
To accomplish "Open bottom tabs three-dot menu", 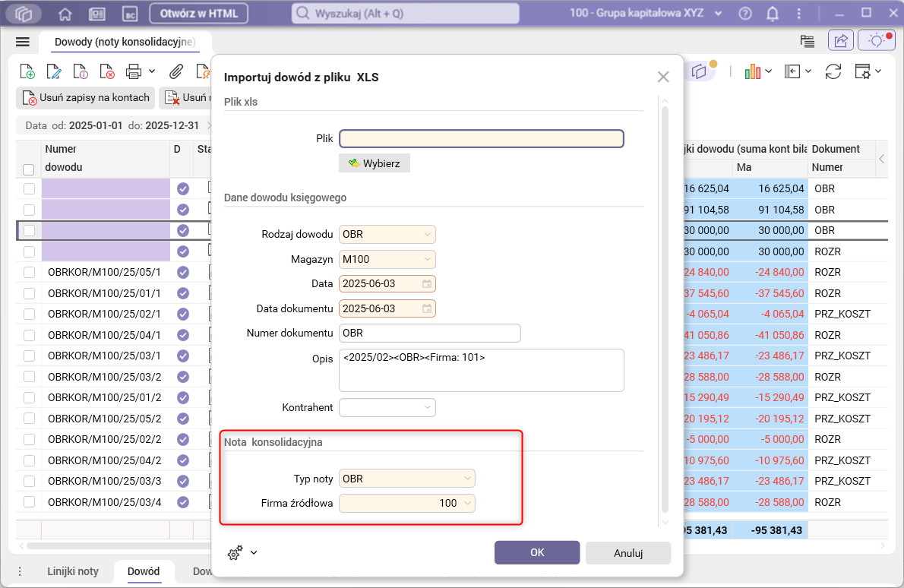I will (x=21, y=571).
